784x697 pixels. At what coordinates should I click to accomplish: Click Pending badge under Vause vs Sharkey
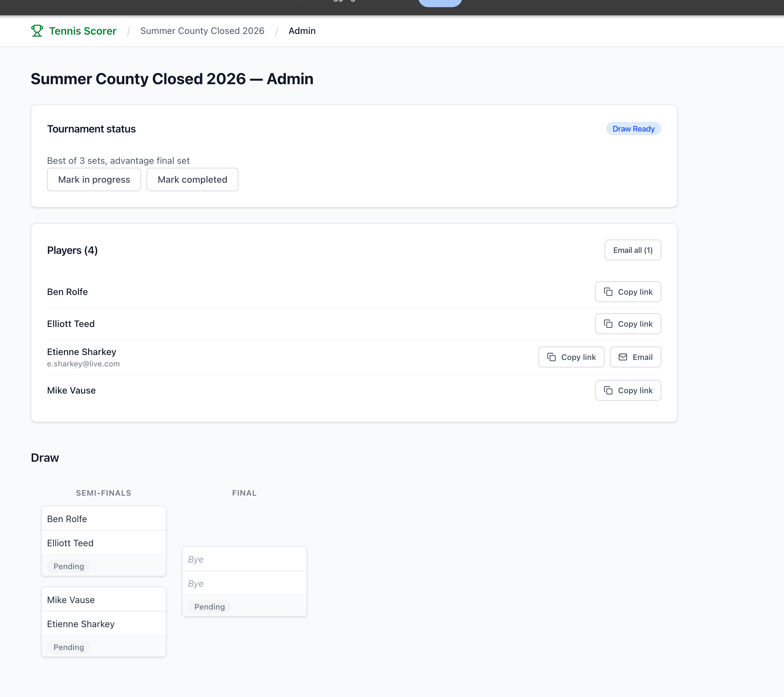tap(69, 647)
